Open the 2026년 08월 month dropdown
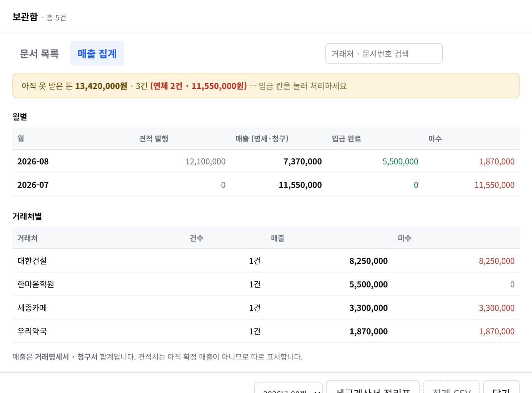532x393 pixels. 288,388
